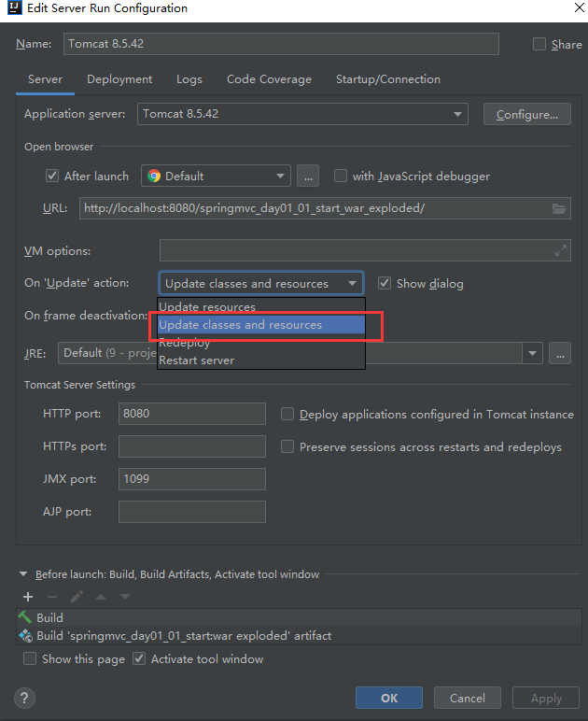
Task: Select Restart server option
Action: [261, 360]
